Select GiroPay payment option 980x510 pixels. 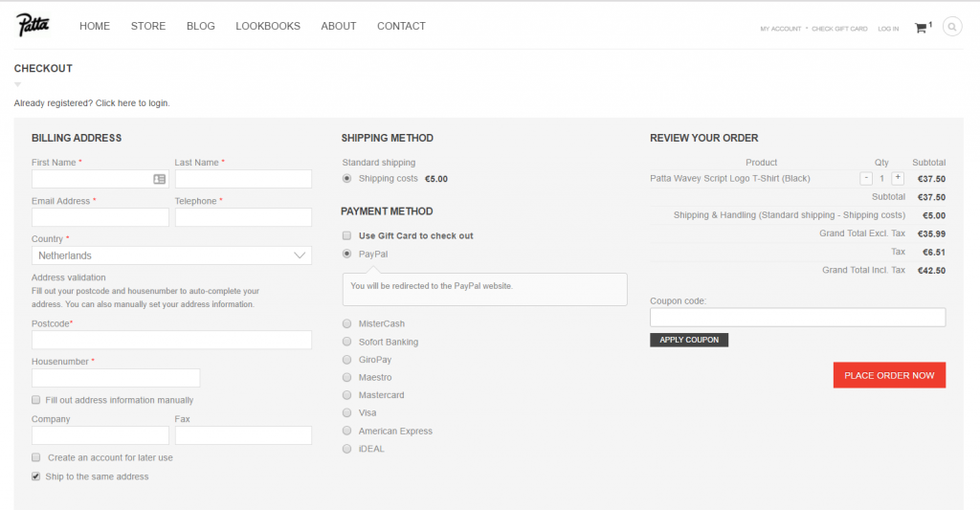click(x=346, y=360)
